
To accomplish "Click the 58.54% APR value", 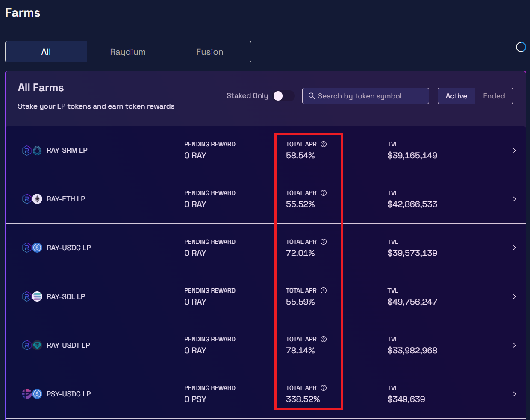I will tap(300, 156).
